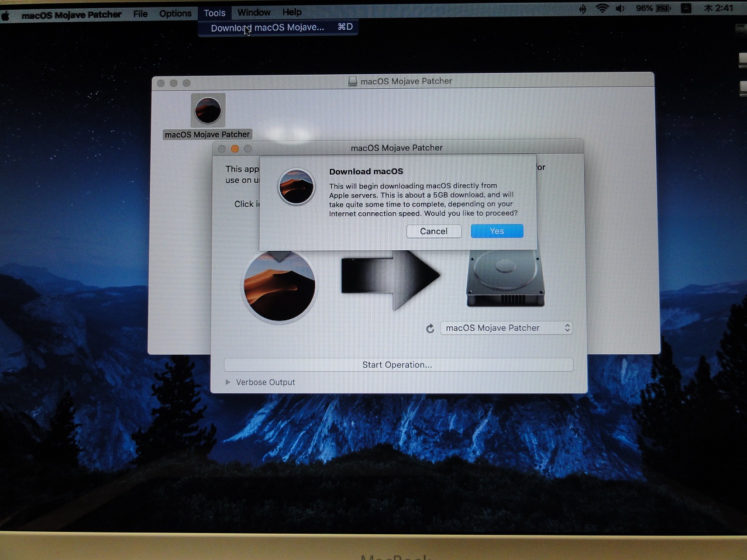
Task: Click the input source icon in menu bar
Action: click(686, 8)
